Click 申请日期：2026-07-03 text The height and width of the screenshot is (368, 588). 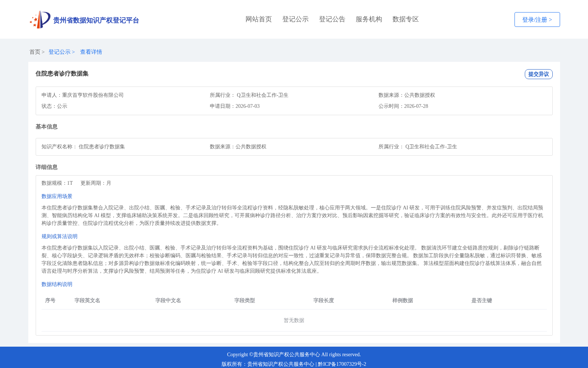pos(235,106)
